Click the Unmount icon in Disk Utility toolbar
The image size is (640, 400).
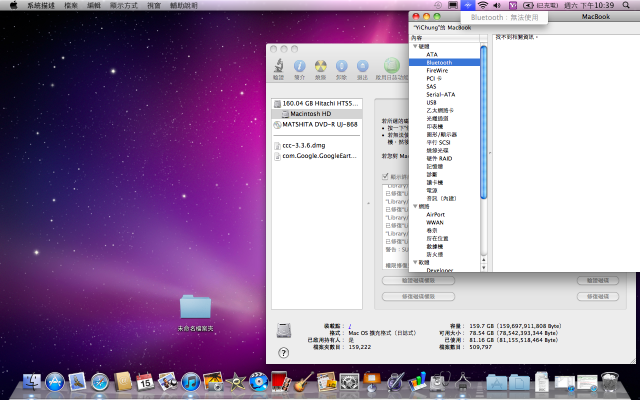(342, 66)
